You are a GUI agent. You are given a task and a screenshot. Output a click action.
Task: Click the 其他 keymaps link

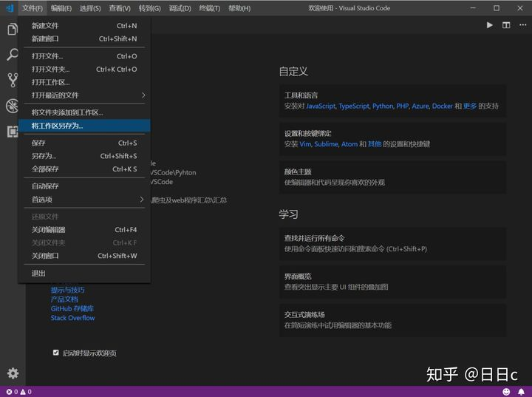point(375,144)
